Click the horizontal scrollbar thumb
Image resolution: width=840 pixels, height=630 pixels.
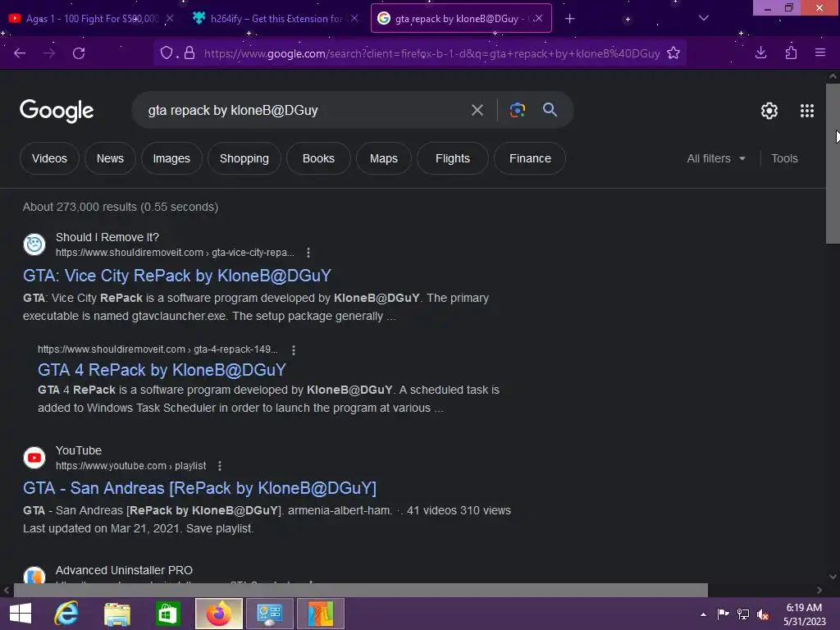pos(361,590)
